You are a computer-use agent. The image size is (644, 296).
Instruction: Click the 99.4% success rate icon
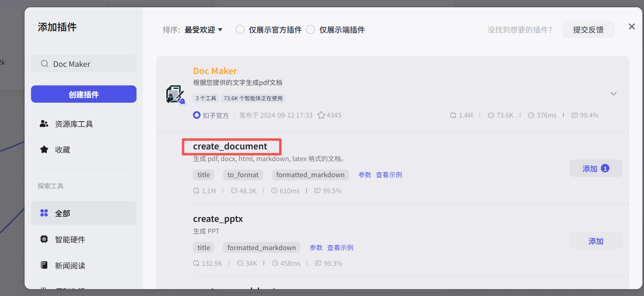575,115
